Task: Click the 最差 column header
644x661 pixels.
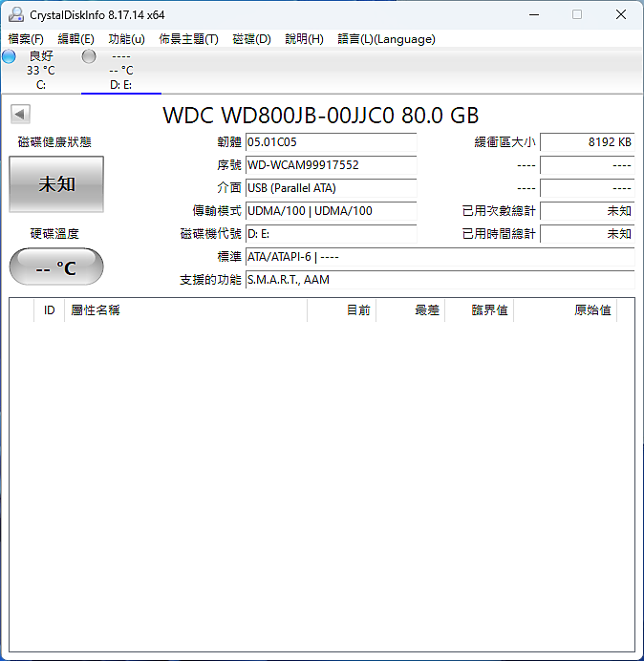Action: [410, 310]
